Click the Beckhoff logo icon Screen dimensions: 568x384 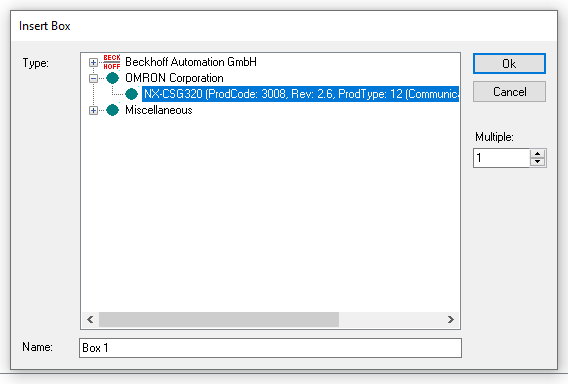click(112, 62)
